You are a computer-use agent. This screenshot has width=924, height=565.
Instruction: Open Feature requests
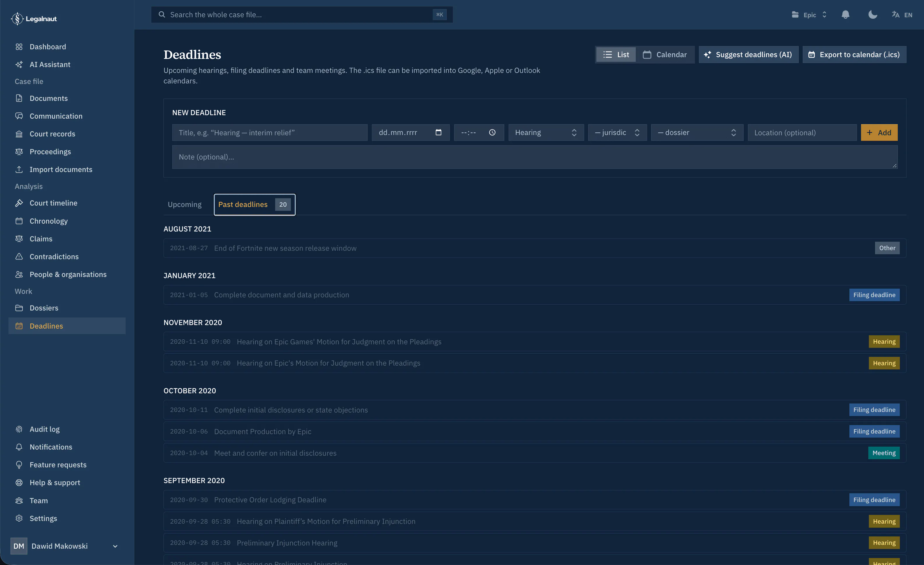tap(67, 465)
